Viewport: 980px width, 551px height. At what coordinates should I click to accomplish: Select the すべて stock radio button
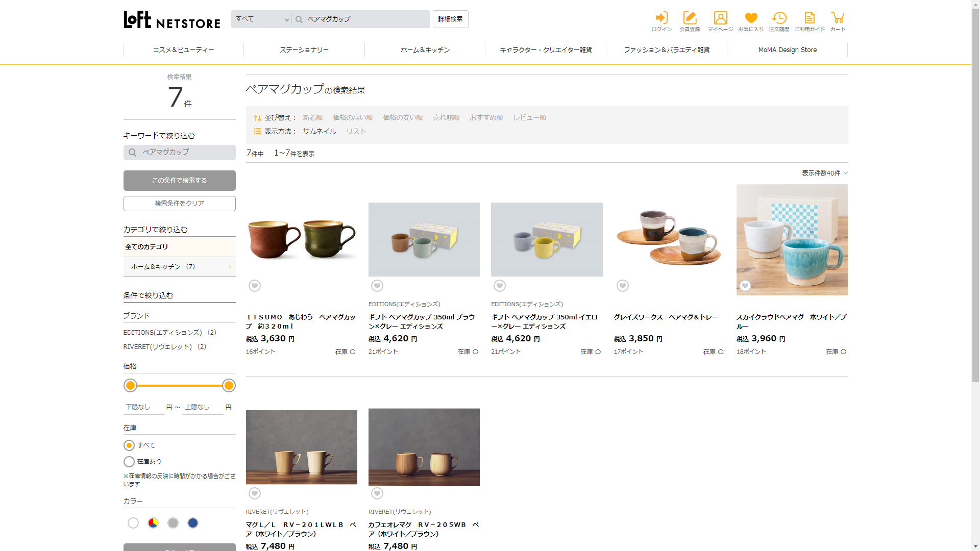click(129, 445)
